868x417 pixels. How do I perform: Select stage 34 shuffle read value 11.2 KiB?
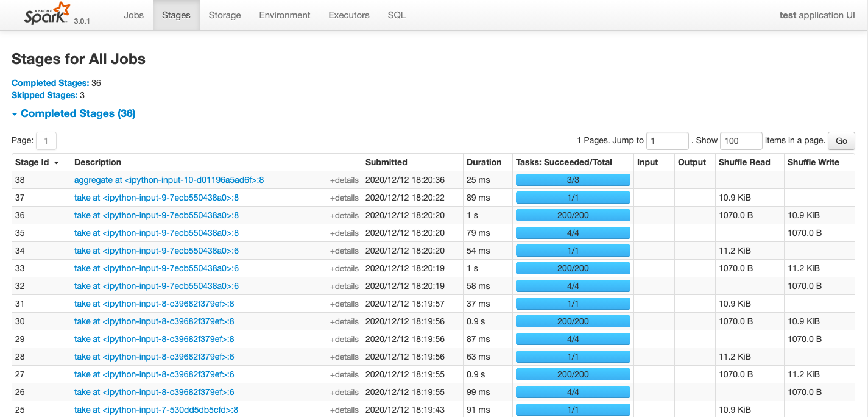coord(735,251)
